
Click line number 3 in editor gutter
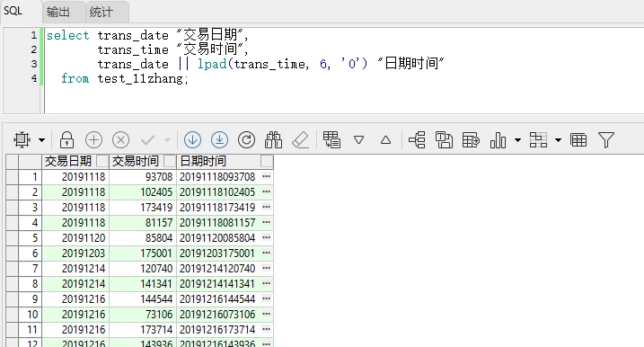[34, 64]
